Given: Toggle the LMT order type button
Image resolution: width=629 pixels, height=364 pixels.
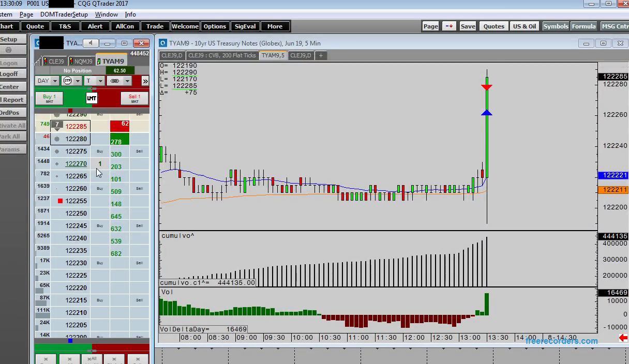Looking at the screenshot, I should pos(92,98).
